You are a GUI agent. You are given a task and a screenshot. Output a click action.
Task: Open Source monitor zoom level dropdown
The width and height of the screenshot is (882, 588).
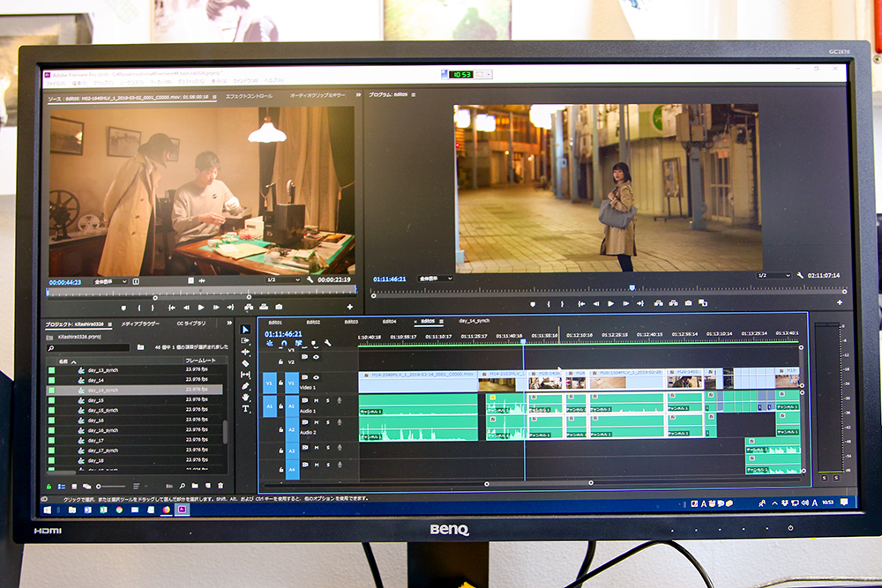pyautogui.click(x=110, y=281)
